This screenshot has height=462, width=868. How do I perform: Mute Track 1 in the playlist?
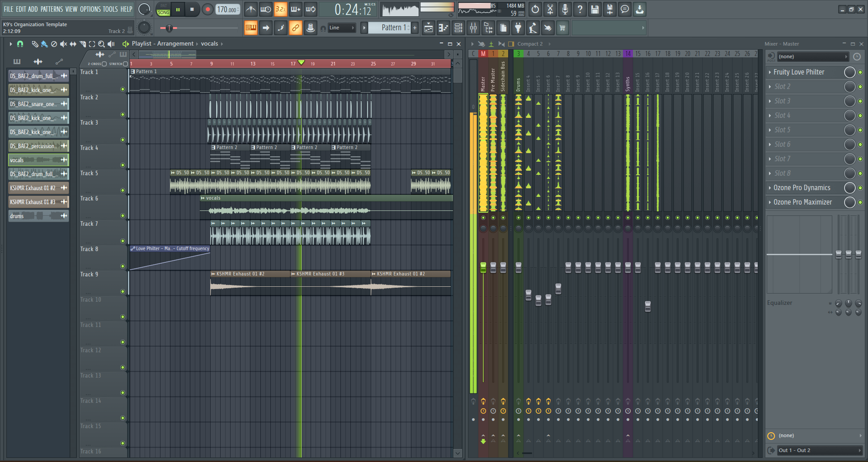click(123, 89)
